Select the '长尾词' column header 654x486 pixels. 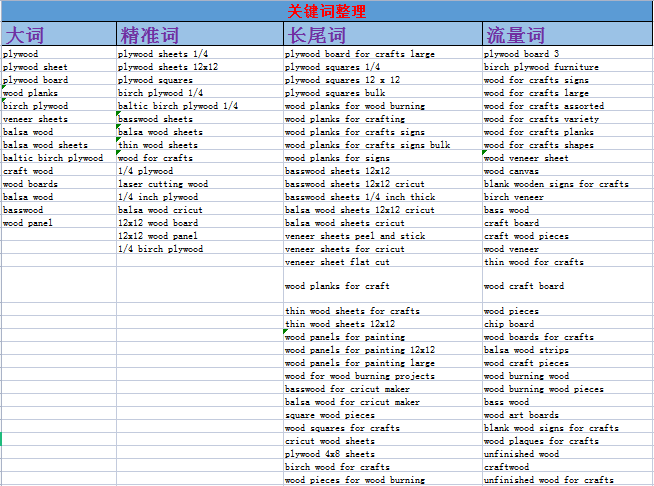[x=383, y=34]
